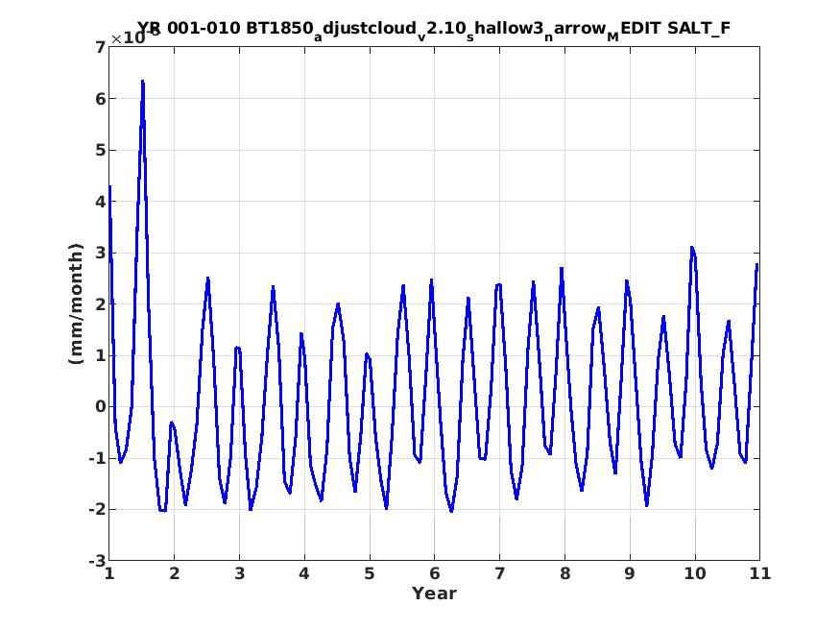Click y-axis tick label "-3"
Screen dimensions: 840x630
coord(98,562)
